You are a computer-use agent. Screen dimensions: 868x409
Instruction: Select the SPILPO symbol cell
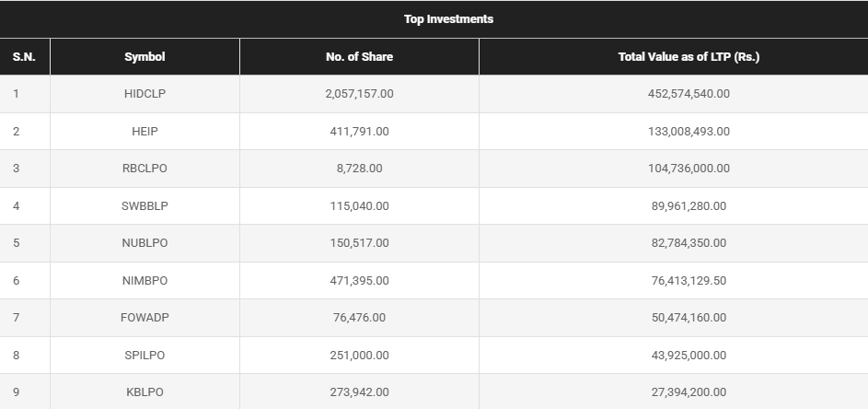coord(145,355)
